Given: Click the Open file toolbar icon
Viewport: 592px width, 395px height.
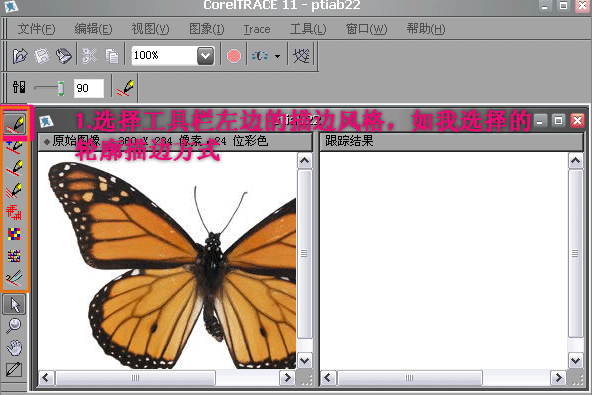Looking at the screenshot, I should (20, 56).
